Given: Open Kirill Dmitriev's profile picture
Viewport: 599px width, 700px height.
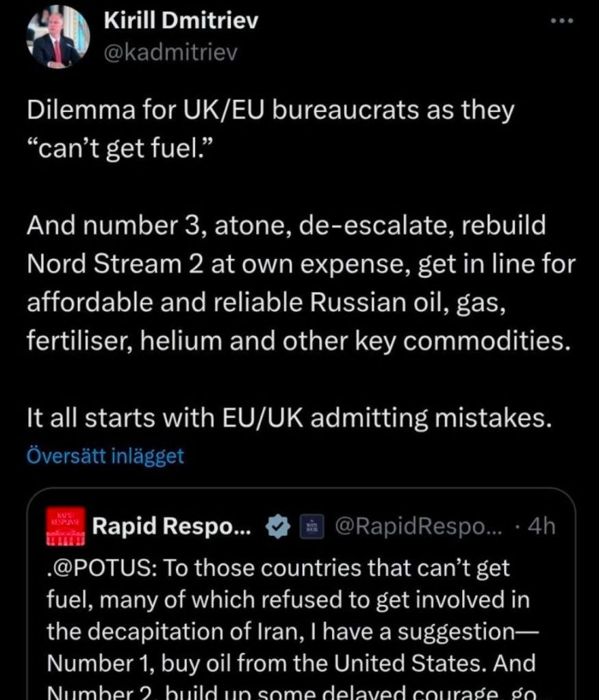Looking at the screenshot, I should pos(58,38).
